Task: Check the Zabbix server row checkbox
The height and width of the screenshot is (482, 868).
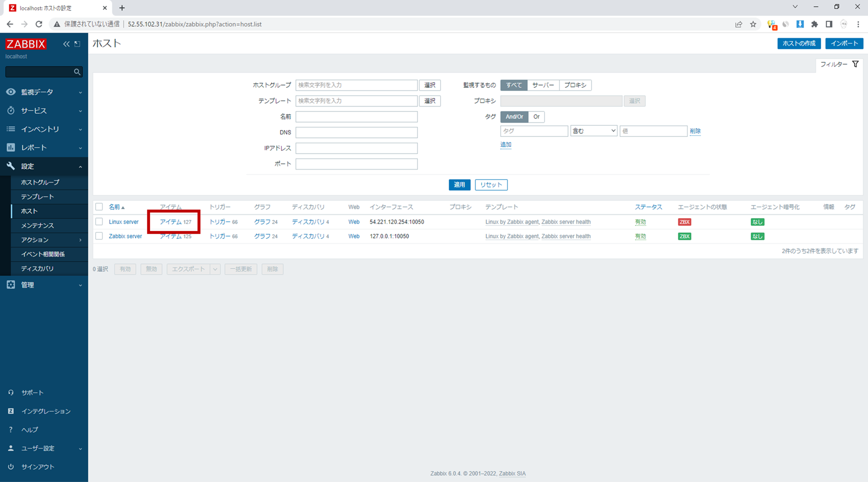Action: pos(99,236)
